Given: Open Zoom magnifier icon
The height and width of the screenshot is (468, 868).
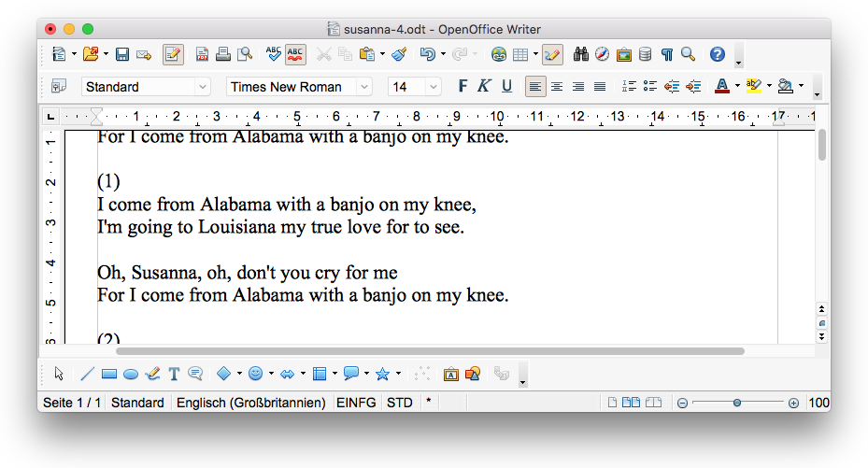Looking at the screenshot, I should coord(688,54).
